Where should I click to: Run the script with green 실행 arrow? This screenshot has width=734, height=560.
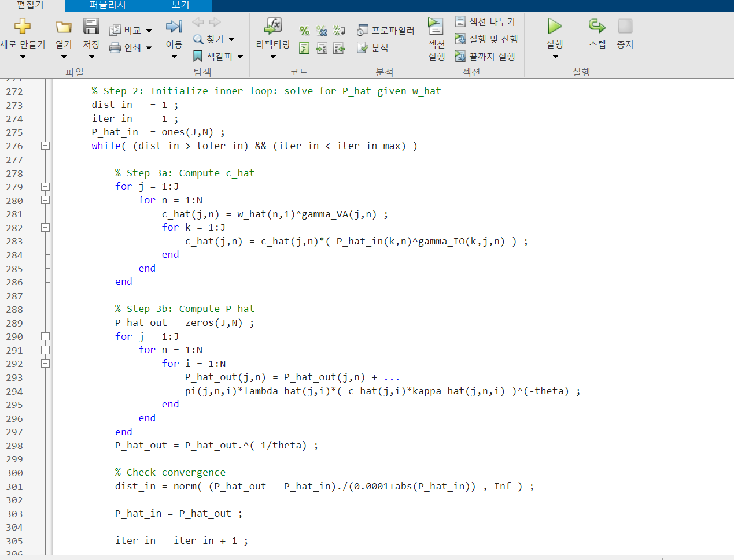(x=555, y=27)
